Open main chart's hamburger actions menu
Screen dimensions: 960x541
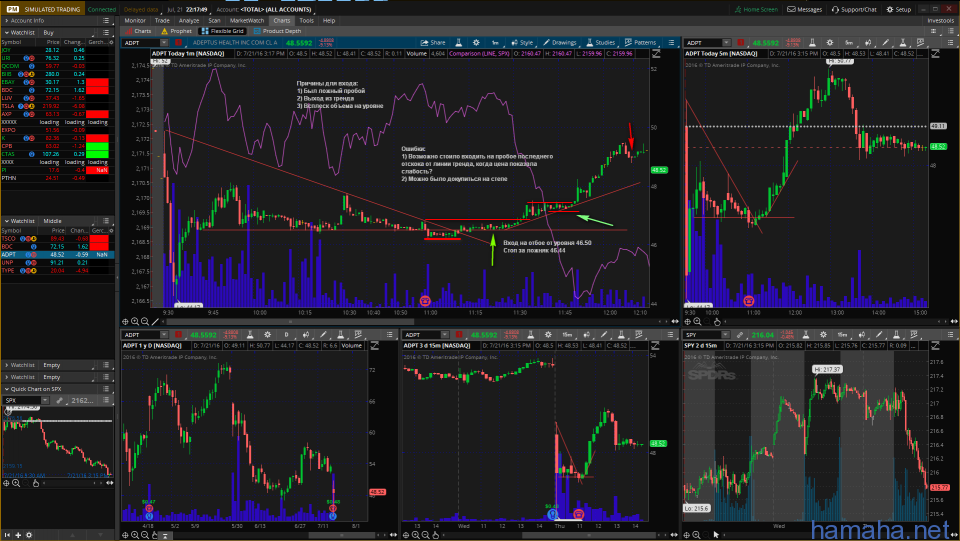coord(671,42)
